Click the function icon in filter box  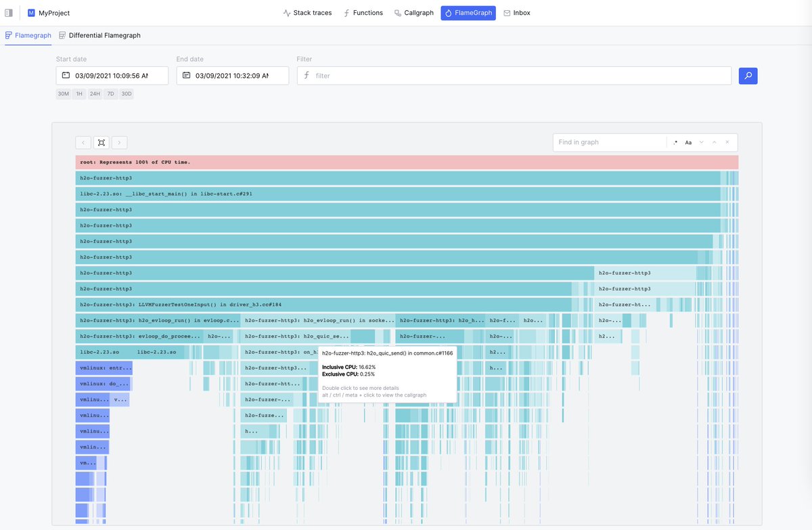[307, 75]
